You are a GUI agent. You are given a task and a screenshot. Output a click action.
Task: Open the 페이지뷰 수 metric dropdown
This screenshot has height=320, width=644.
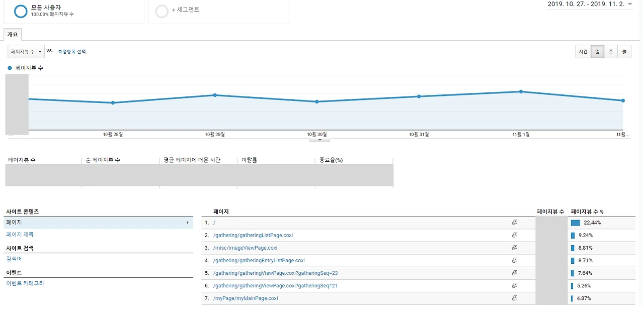tap(25, 51)
